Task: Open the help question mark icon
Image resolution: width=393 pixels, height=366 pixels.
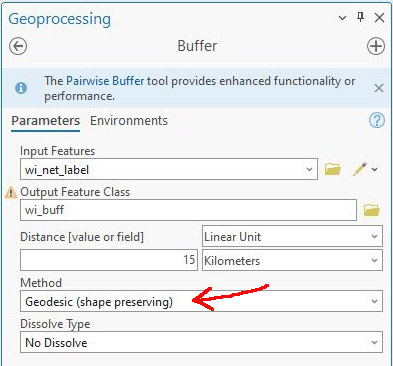Action: pyautogui.click(x=377, y=120)
